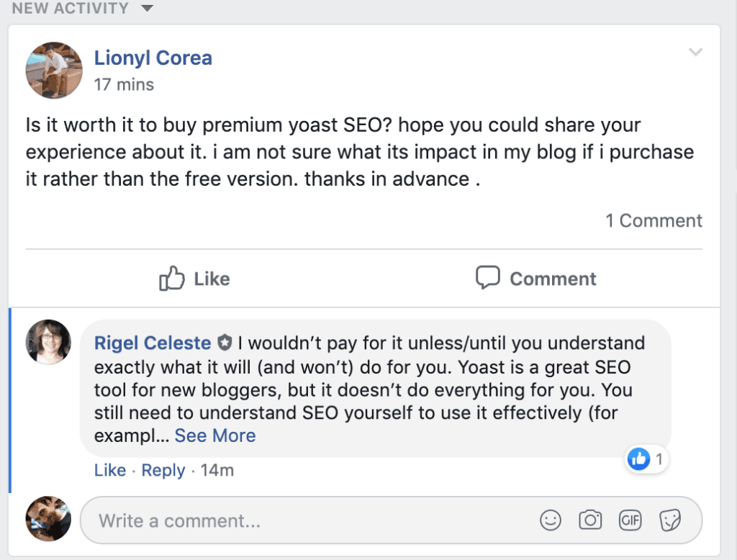The height and width of the screenshot is (560, 737).
Task: Click Rigel Celeste's profile picture
Action: [48, 342]
